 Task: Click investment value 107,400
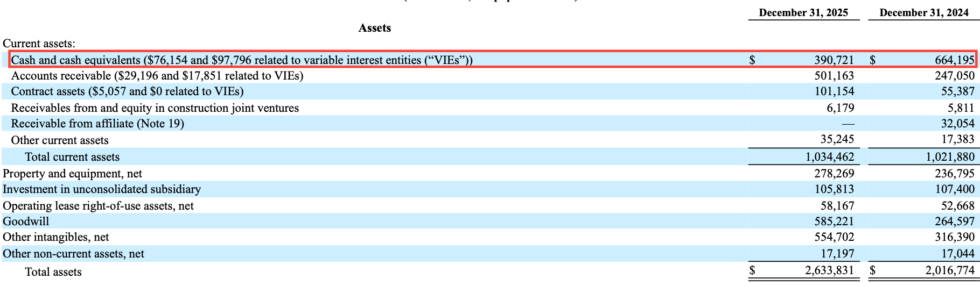[x=955, y=189]
